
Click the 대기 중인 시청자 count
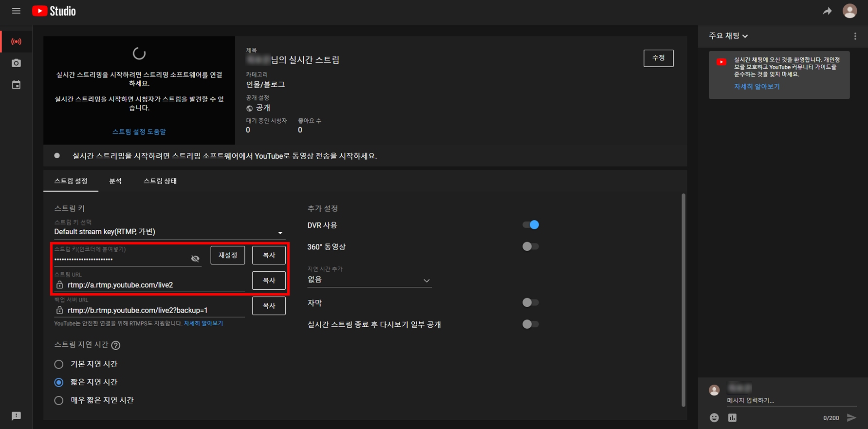click(248, 130)
